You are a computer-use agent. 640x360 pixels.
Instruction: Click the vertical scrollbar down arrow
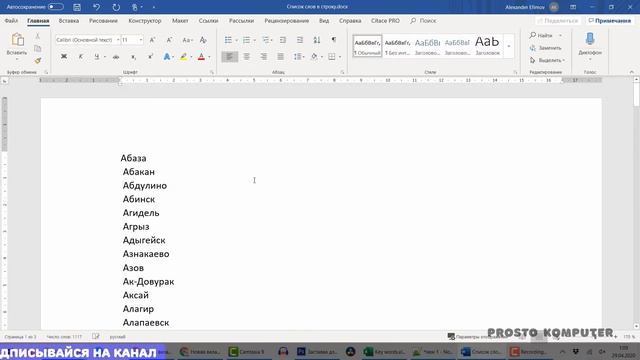point(636,326)
